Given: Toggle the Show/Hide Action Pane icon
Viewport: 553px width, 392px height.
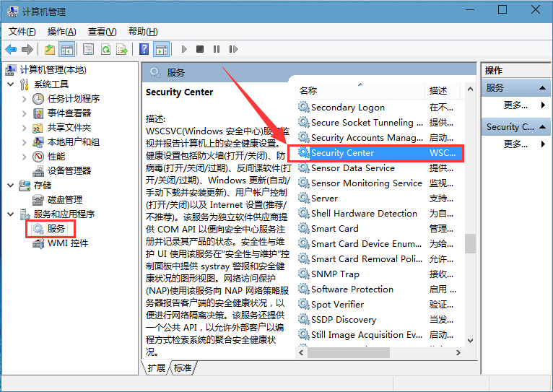Looking at the screenshot, I should pyautogui.click(x=162, y=49).
